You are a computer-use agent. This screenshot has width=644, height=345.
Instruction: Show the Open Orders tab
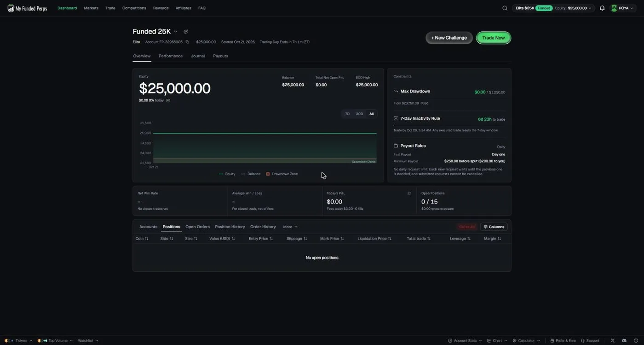tap(197, 227)
